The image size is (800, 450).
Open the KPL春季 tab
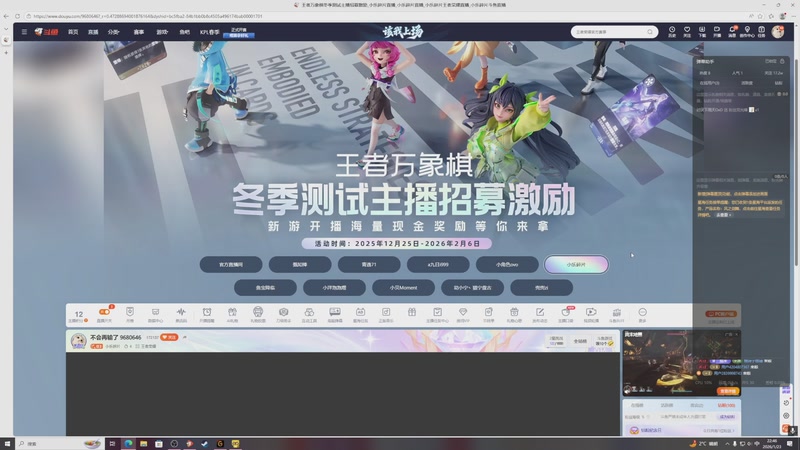[210, 32]
